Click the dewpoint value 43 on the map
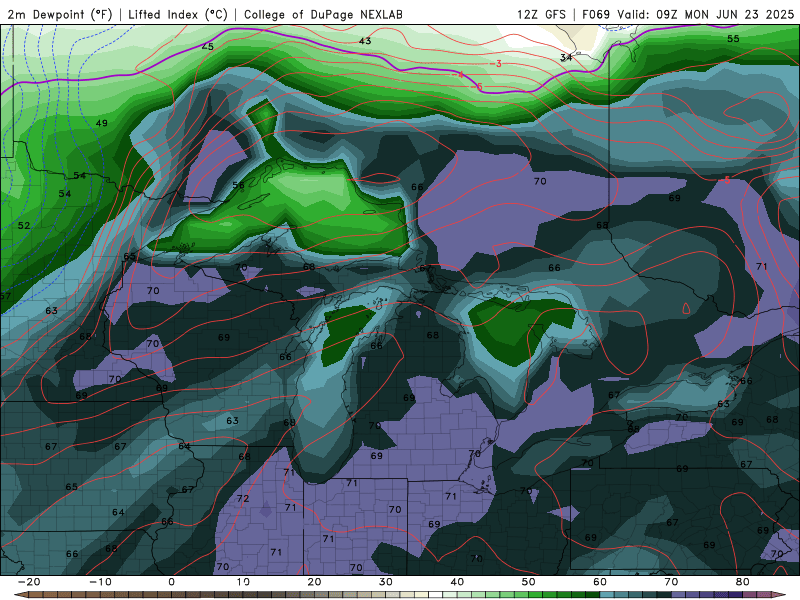The width and height of the screenshot is (800, 600). click(365, 41)
